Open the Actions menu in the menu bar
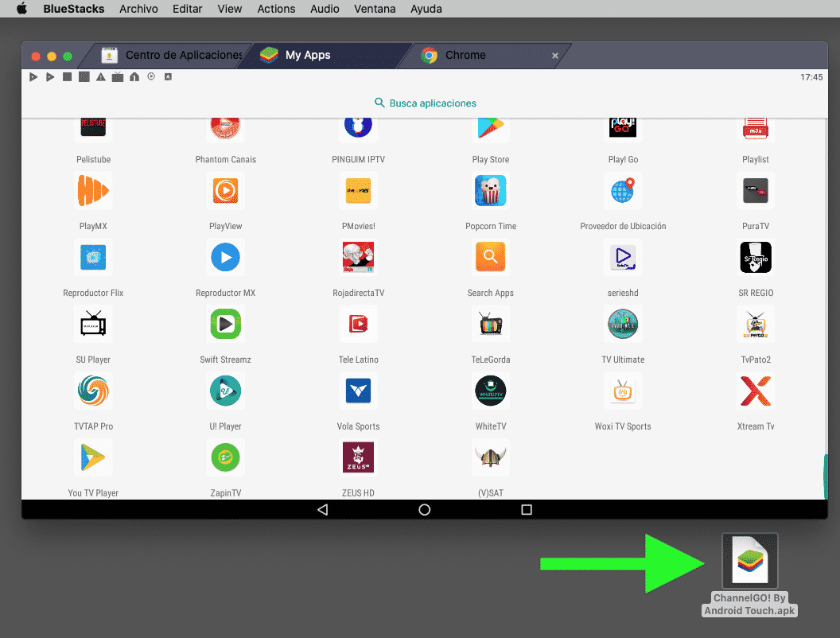 click(x=276, y=9)
